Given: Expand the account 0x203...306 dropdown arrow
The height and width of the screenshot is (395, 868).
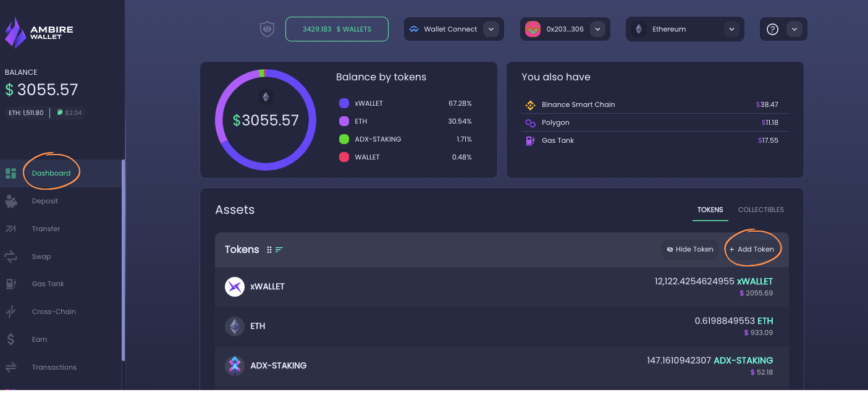Looking at the screenshot, I should [x=597, y=29].
